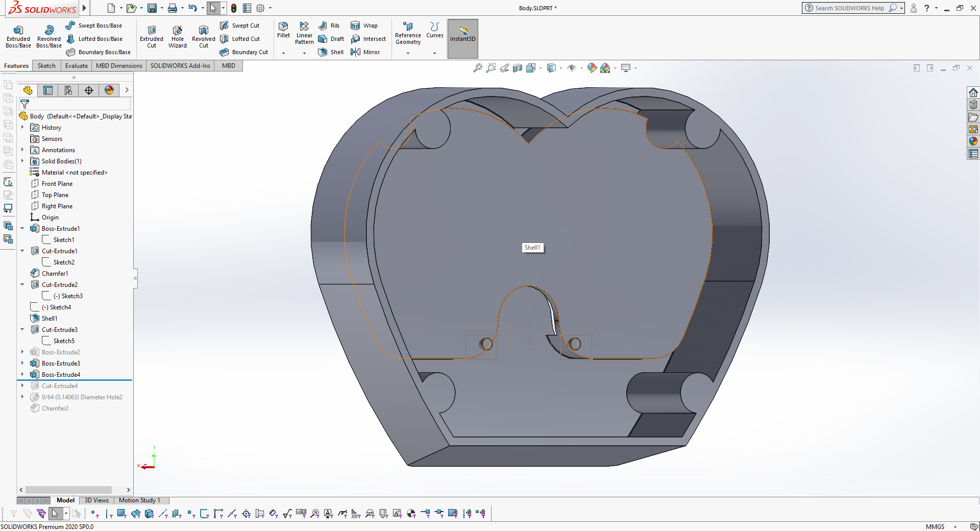Click the Shell feature icon
Viewport: 980px width, 531px height.
pyautogui.click(x=323, y=52)
